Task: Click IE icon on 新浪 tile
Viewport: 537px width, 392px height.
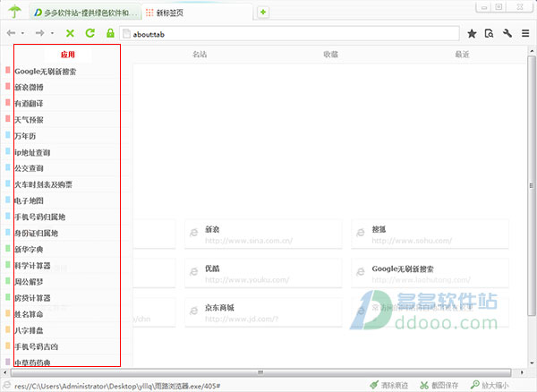Action: pos(194,233)
